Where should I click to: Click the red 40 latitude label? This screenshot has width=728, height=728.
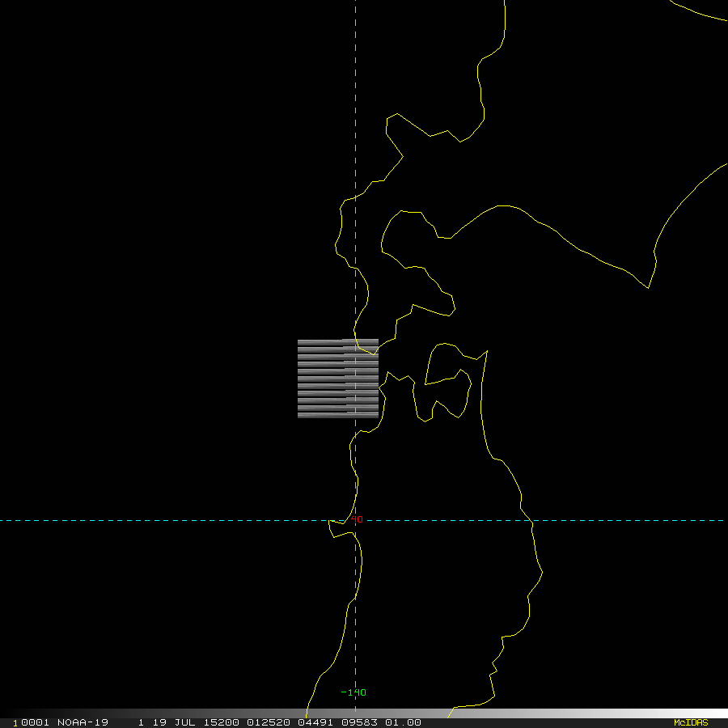(358, 519)
